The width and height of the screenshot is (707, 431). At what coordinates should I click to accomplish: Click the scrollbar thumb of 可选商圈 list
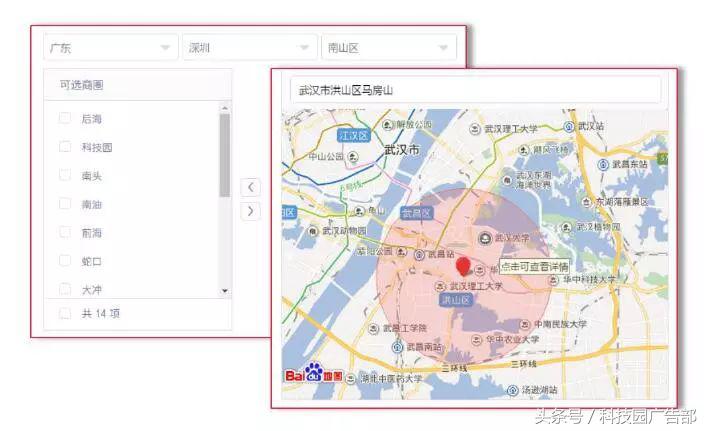[225, 155]
